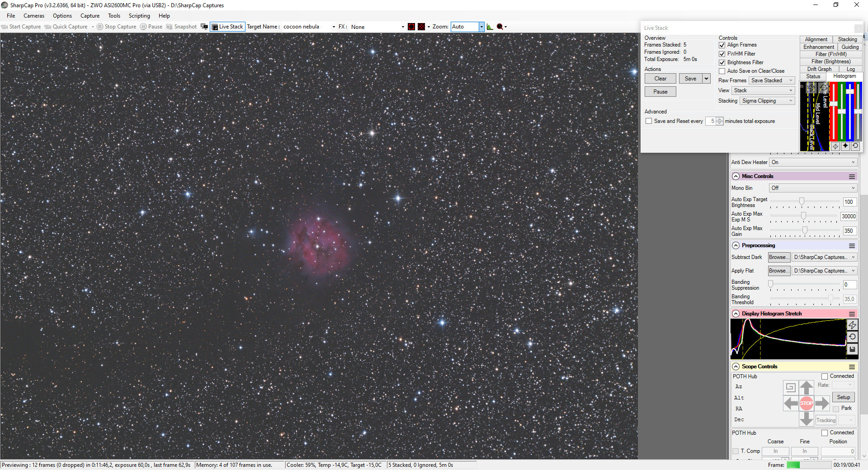Viewport: 868px width, 470px height.
Task: Move the scope right with the right arrow
Action: (x=822, y=403)
